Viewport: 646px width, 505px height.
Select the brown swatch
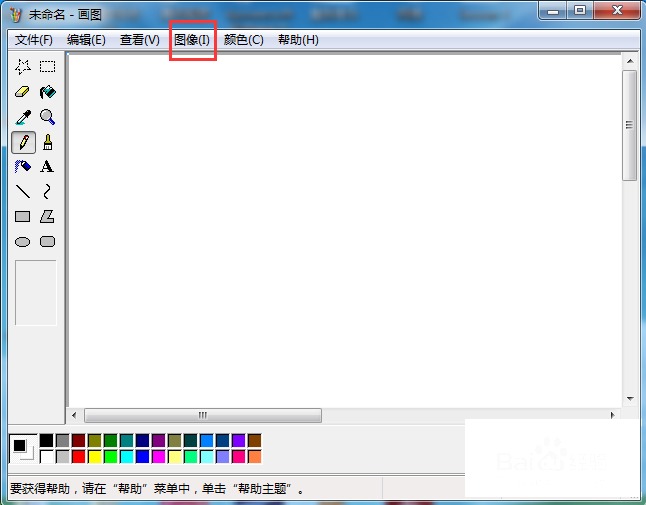coord(255,440)
